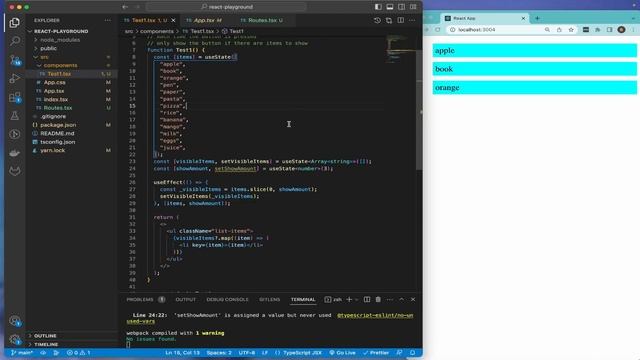Image resolution: width=640 pixels, height=360 pixels.
Task: Expand the node_modules folder
Action: pos(60,40)
